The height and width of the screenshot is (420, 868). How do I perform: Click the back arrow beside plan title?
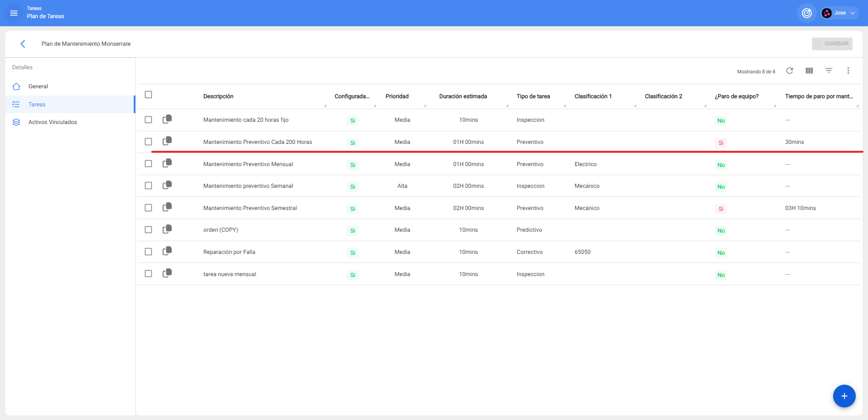[23, 44]
